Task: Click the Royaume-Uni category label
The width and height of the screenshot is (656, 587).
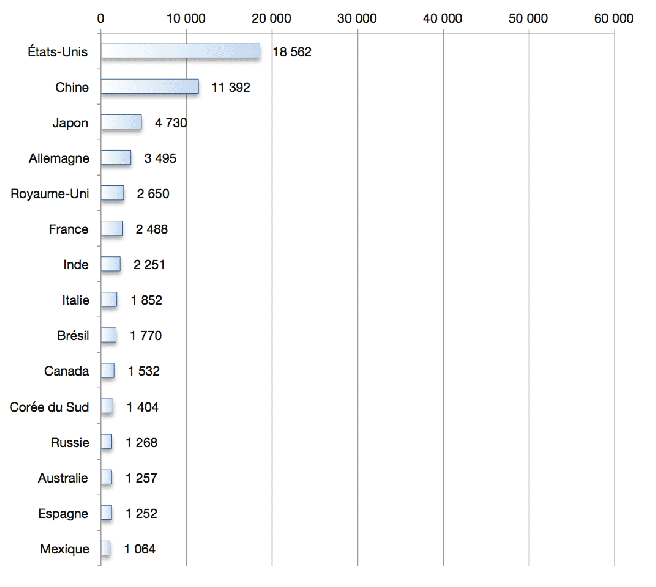Action: coord(49,194)
